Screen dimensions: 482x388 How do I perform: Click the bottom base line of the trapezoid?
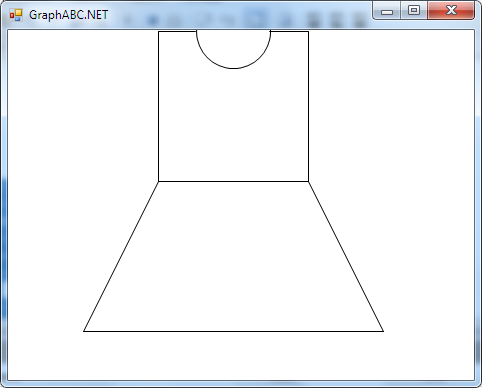coord(233,331)
